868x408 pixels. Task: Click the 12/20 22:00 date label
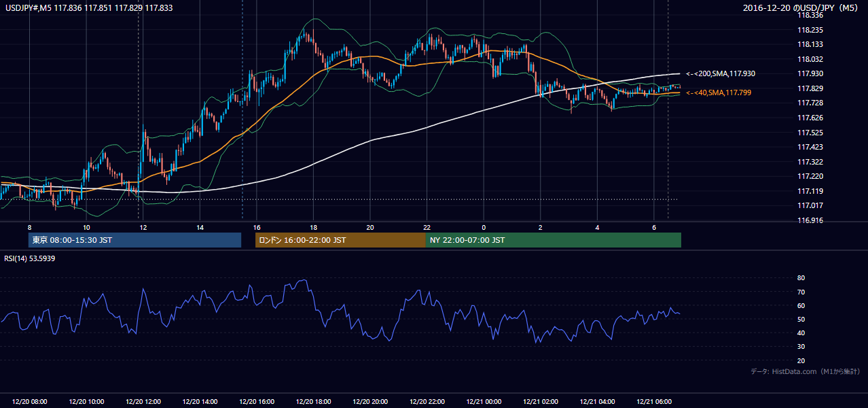[x=427, y=402]
